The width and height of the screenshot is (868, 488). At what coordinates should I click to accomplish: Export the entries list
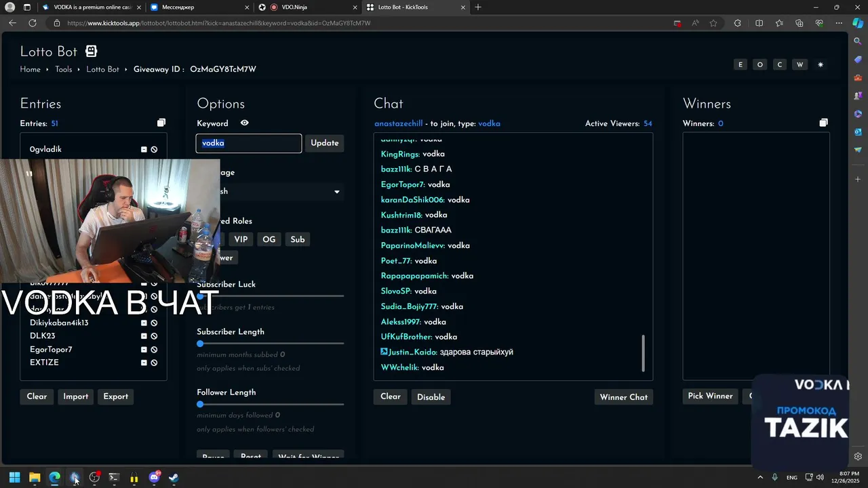[115, 396]
